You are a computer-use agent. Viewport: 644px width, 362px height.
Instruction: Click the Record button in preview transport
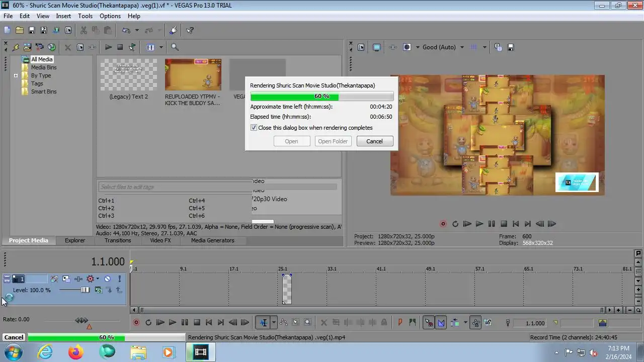[443, 224]
